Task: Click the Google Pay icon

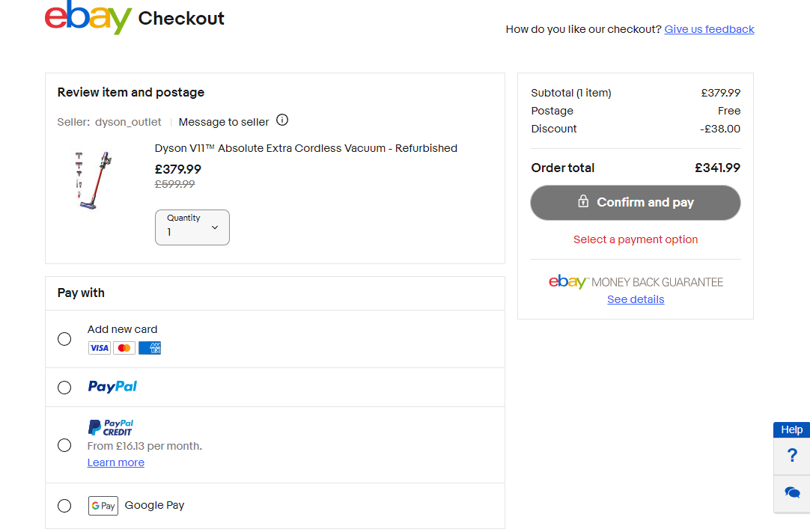Action: tap(103, 505)
